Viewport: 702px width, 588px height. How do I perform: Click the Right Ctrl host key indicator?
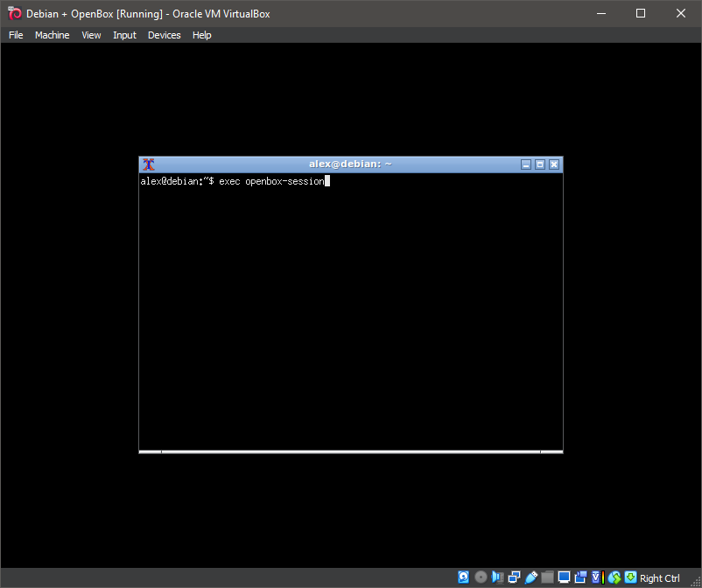pyautogui.click(x=659, y=577)
